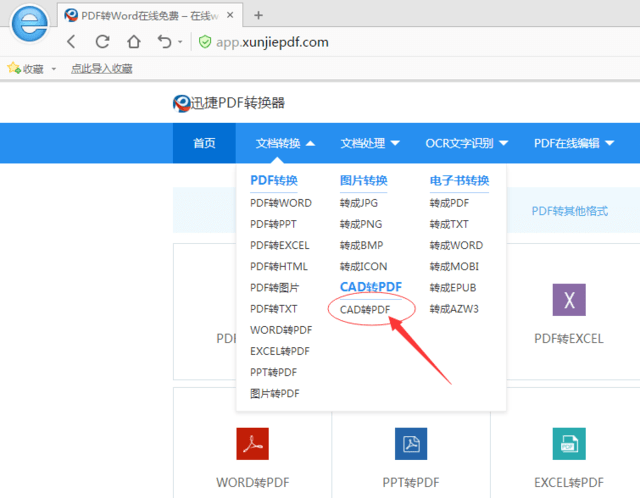This screenshot has width=640, height=498.
Task: Click the purple PDF转EXCEL card icon
Action: [x=569, y=300]
